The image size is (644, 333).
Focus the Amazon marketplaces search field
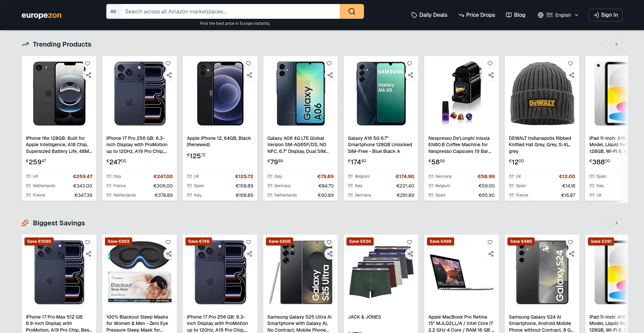(230, 11)
